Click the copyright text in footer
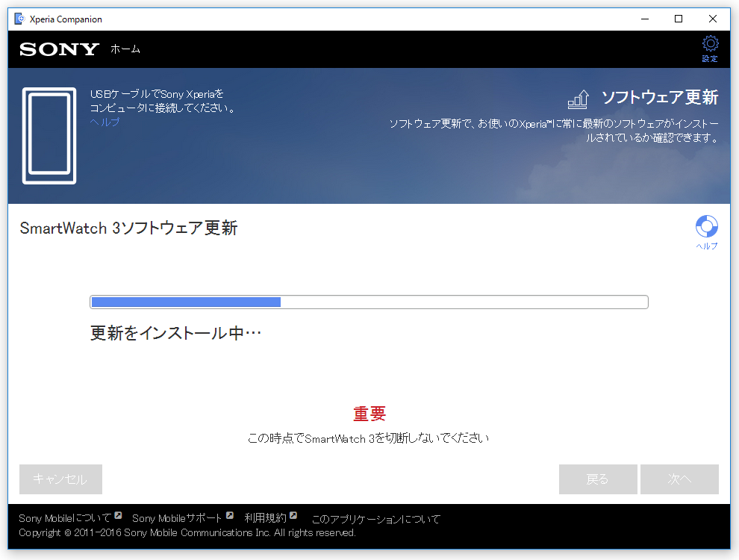This screenshot has width=739, height=560. [x=187, y=532]
